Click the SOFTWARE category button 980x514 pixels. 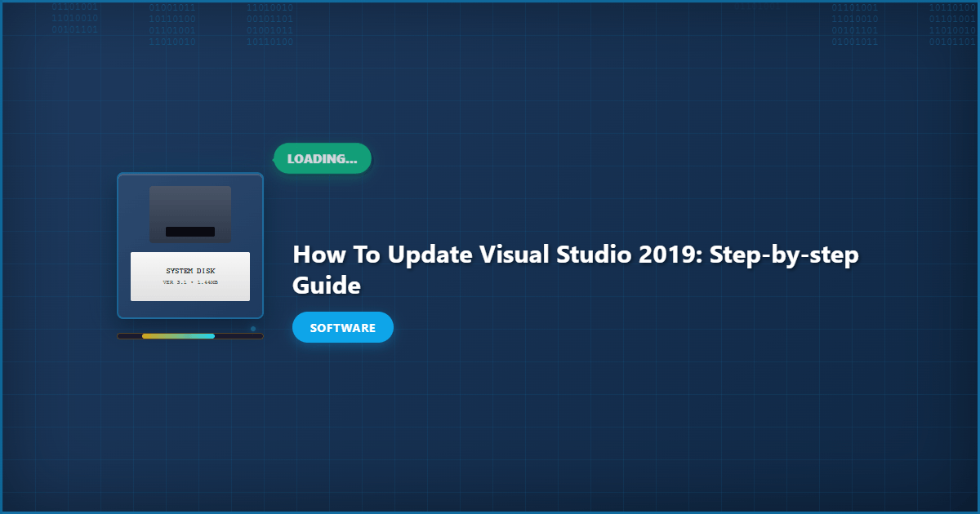[343, 327]
